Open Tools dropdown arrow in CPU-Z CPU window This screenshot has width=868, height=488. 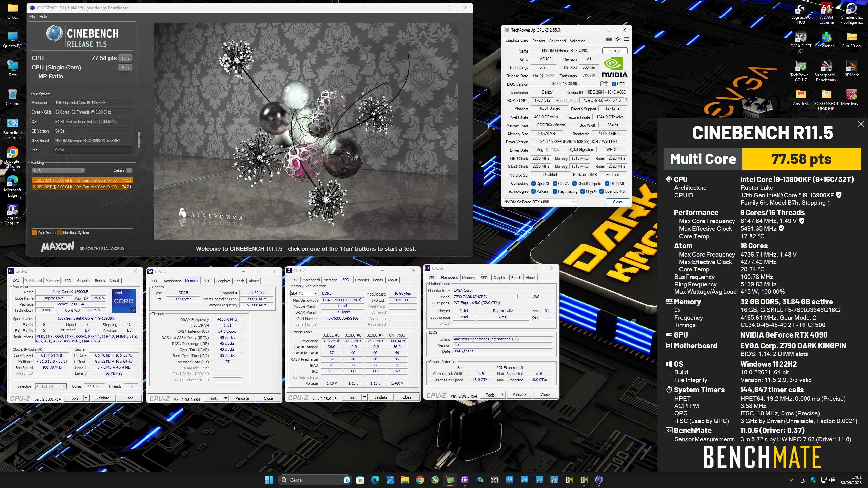86,398
